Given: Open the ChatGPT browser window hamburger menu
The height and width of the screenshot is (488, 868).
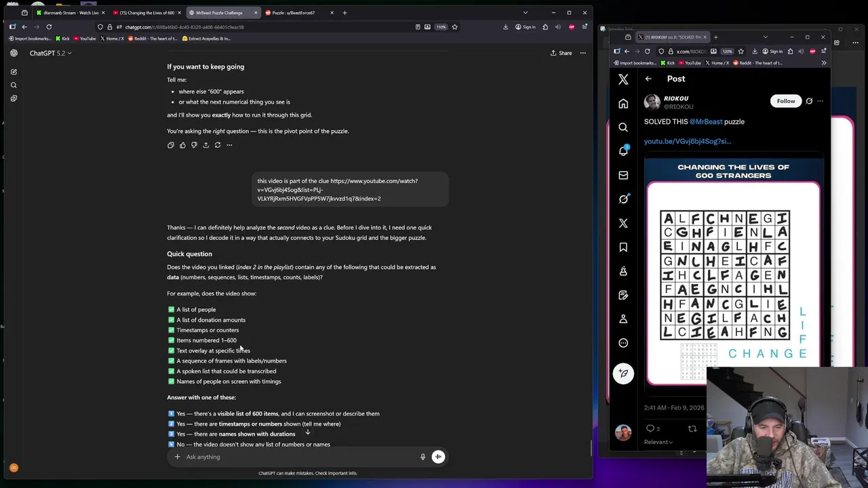Looking at the screenshot, I should coord(585,27).
